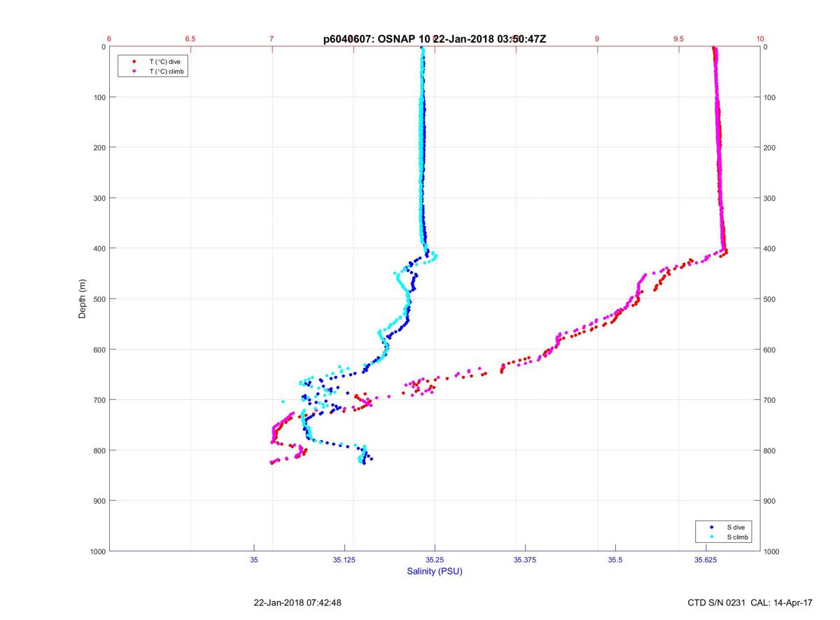The height and width of the screenshot is (620, 840).
Task: Click the 'Salinity (PSU)' axis label
Action: (x=435, y=572)
